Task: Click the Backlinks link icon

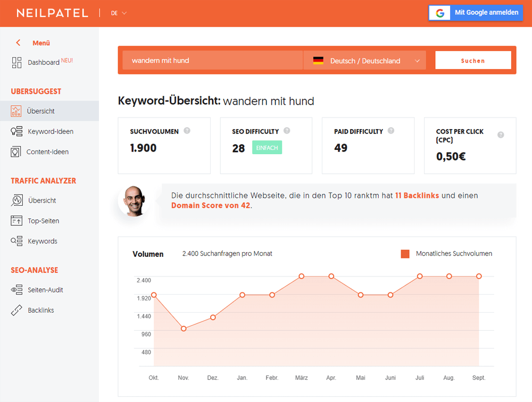Action: coord(16,311)
